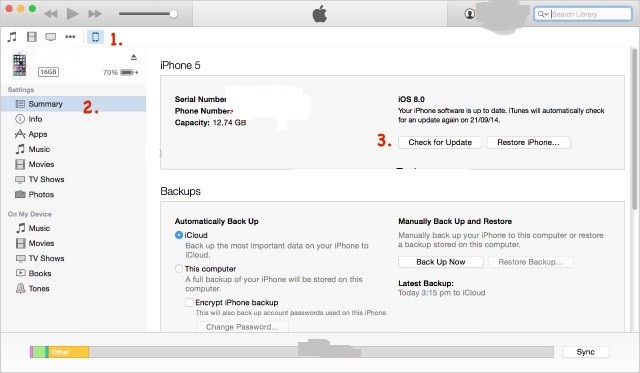Adjust the volume slider knob
The image size is (640, 373).
[173, 14]
